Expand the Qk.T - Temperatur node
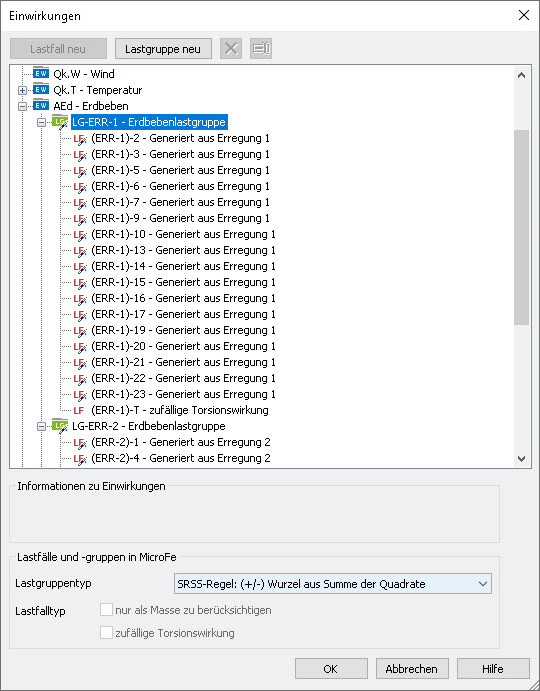The height and width of the screenshot is (691, 540). click(22, 90)
